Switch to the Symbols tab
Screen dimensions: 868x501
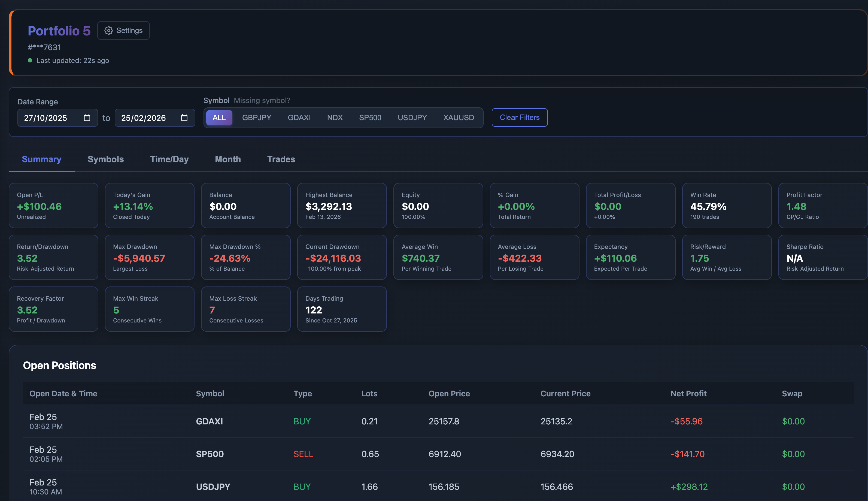[106, 159]
